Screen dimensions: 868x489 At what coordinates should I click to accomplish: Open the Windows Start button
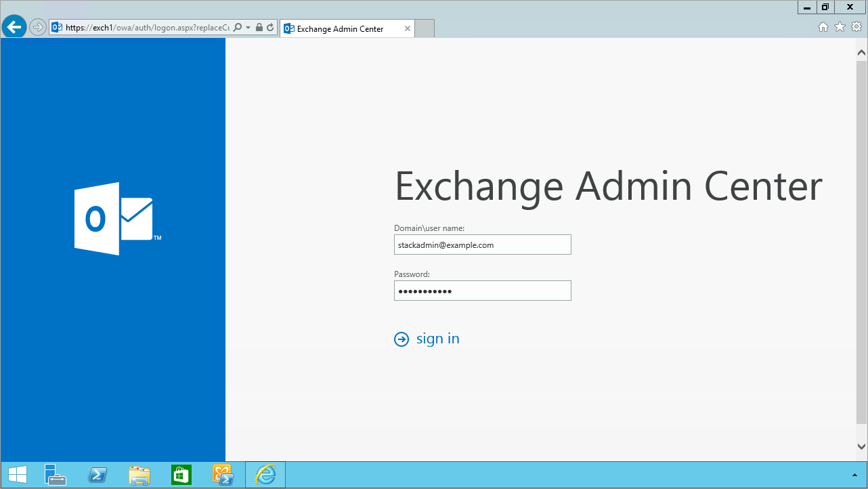[18, 475]
